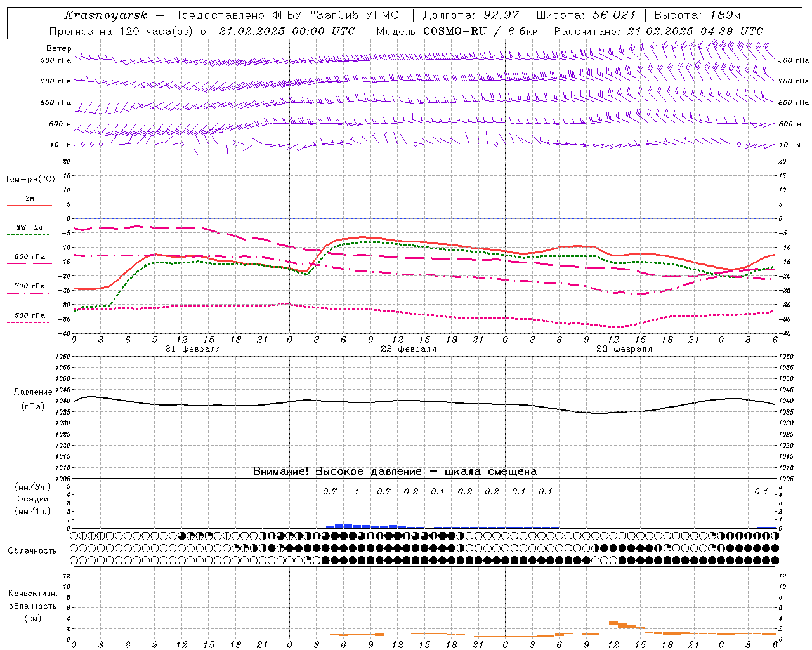Click the 2м legend line sample
This screenshot has width=812, height=650.
[29, 206]
